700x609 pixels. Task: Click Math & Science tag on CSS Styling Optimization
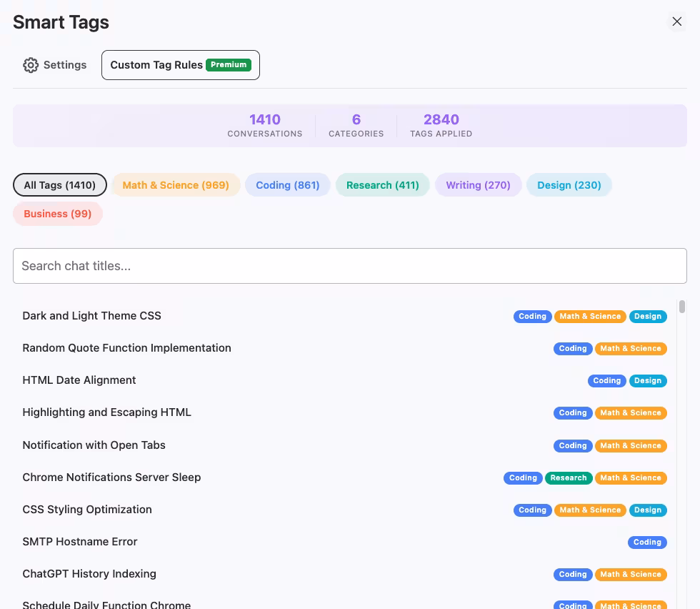pos(590,510)
